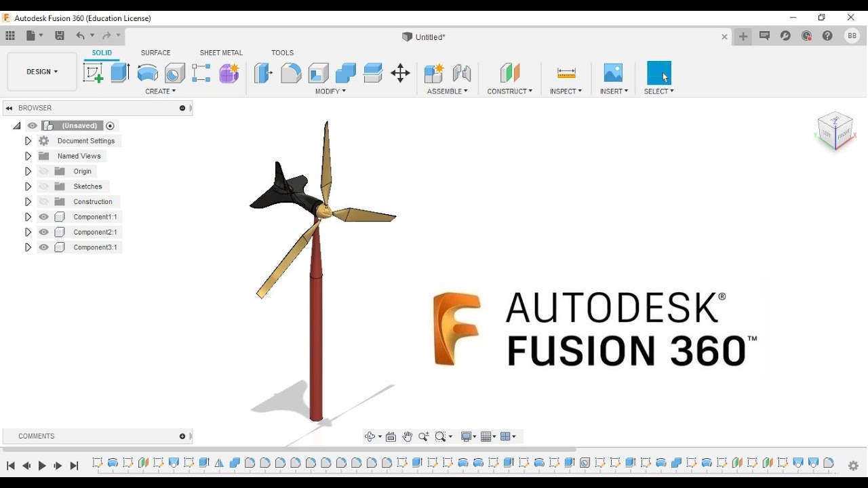Open the CREATE dropdown menu

[161, 91]
